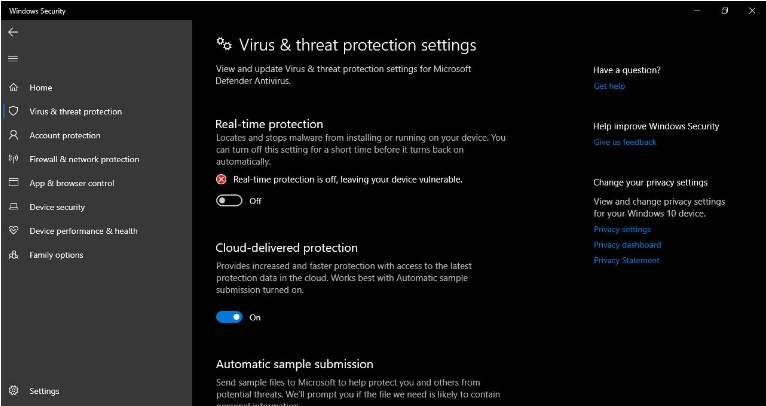The width and height of the screenshot is (766, 406).
Task: Disable Cloud-delivered protection toggle
Action: click(229, 318)
